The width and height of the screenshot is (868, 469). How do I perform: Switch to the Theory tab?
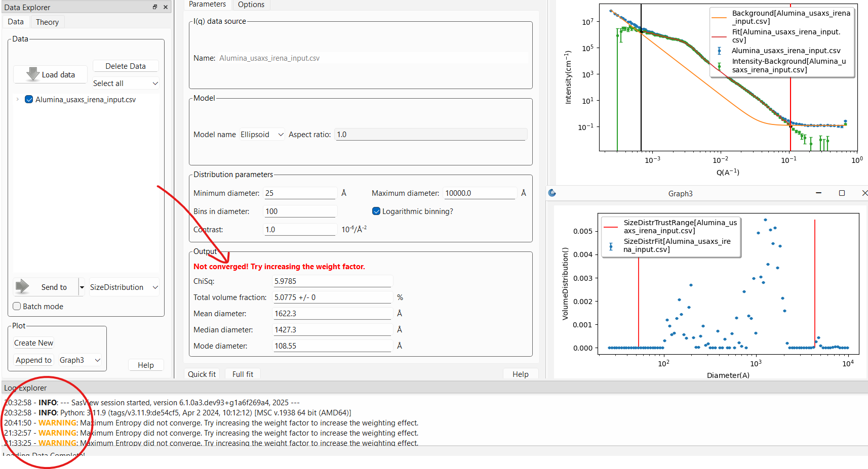pos(47,22)
